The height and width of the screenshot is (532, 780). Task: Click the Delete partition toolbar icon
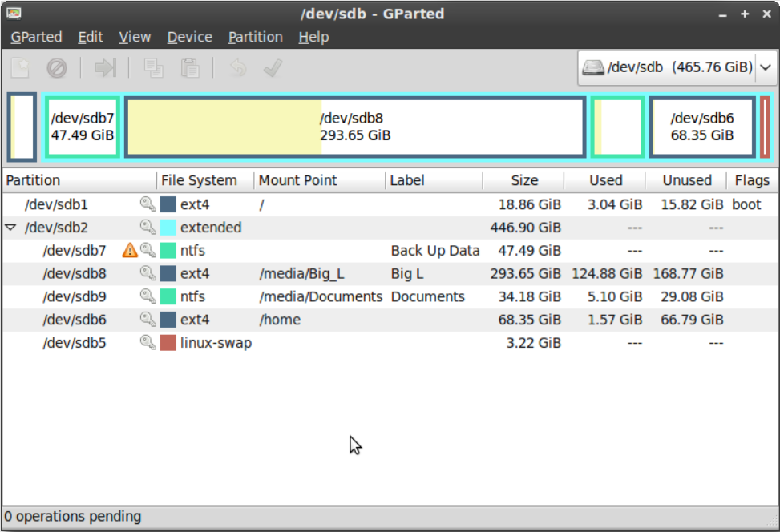[x=57, y=68]
